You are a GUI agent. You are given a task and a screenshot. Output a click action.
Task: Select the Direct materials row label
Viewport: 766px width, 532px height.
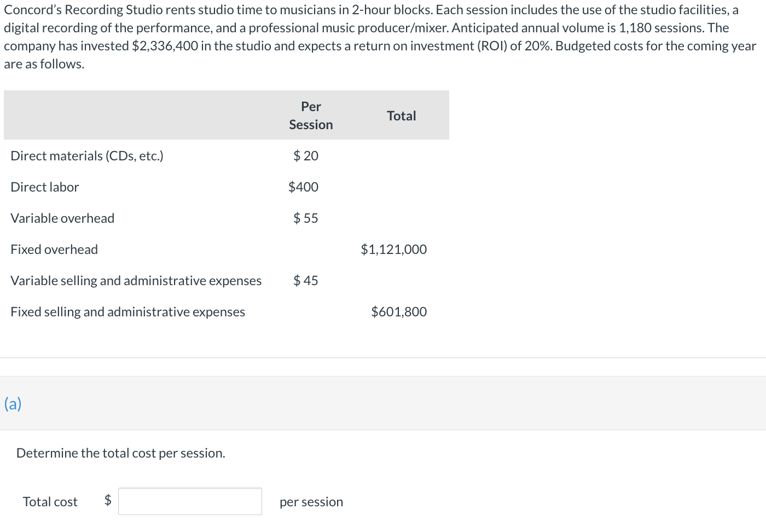(87, 156)
